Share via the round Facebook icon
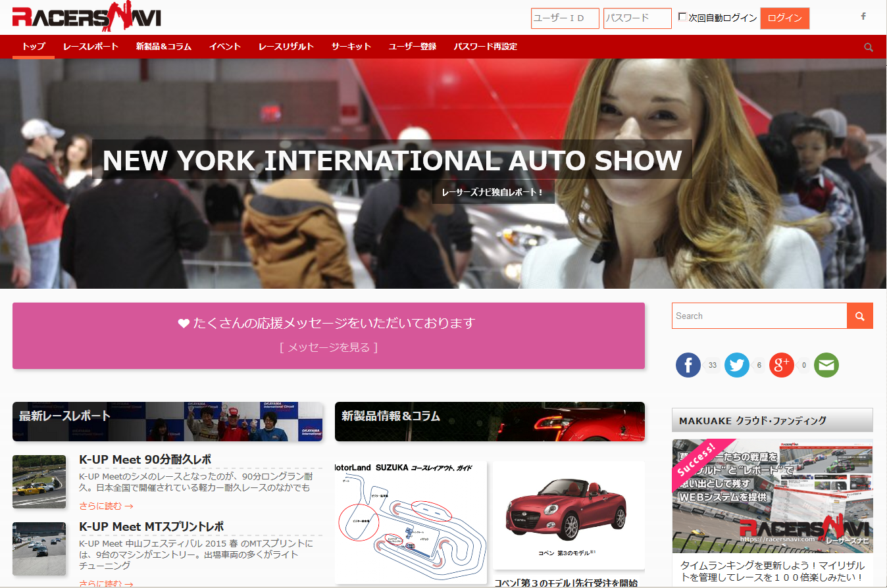 688,365
